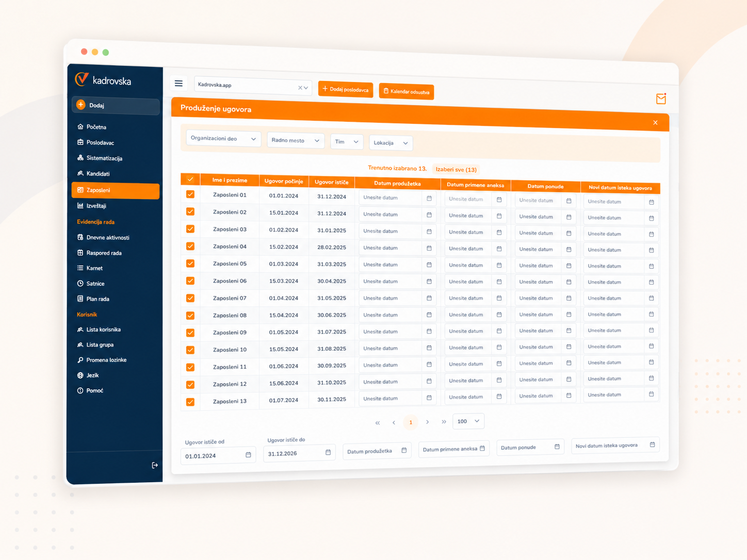Open Kandidati in the sidebar
Image resolution: width=747 pixels, height=560 pixels.
tap(98, 174)
